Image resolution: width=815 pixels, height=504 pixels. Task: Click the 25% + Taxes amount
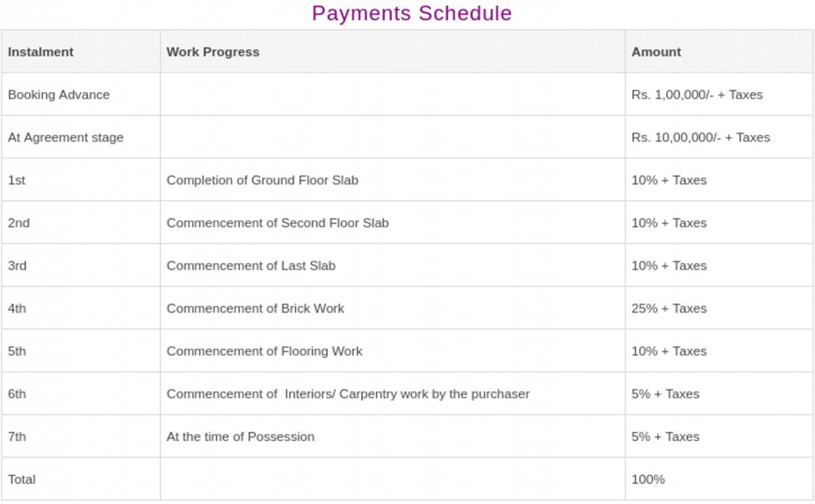669,308
